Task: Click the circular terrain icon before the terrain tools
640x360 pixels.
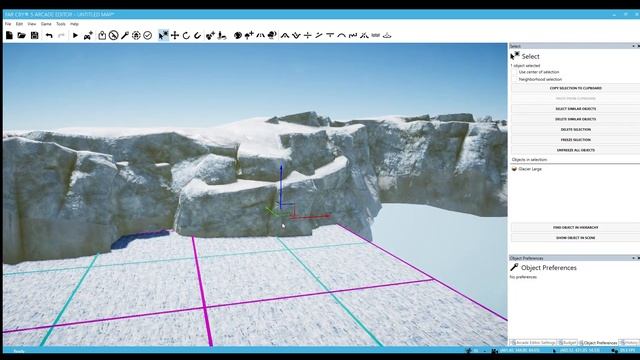Action: pos(272,36)
